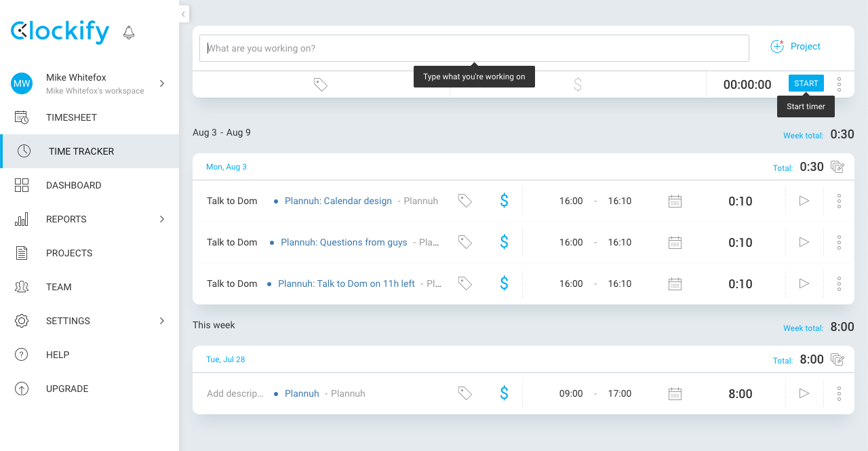The image size is (868, 451).
Task: Click the Clockify logo
Action: click(x=60, y=31)
